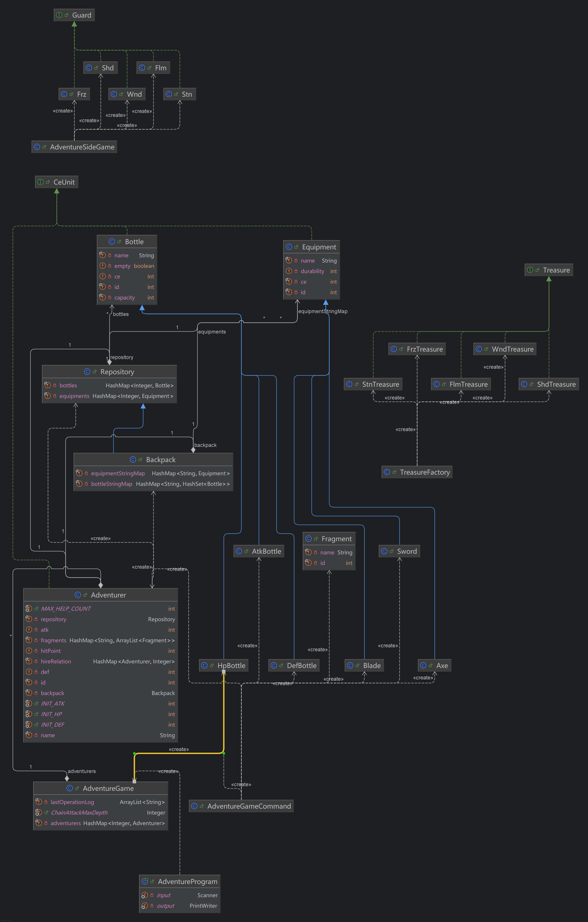Click the class icon of WndTreasure
588x922 pixels.
tap(479, 349)
